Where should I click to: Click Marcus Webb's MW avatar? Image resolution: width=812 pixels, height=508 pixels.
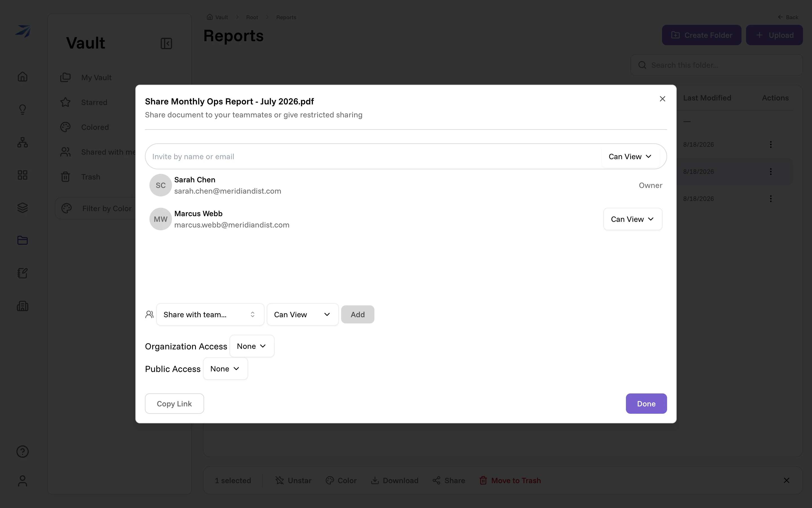160,219
